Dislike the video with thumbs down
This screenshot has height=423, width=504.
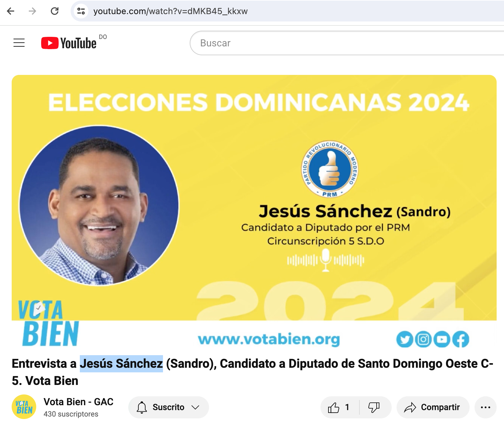pyautogui.click(x=374, y=407)
